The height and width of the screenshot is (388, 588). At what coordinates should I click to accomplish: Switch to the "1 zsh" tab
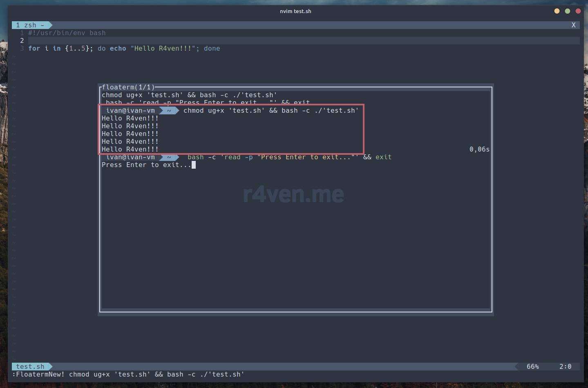coord(30,25)
